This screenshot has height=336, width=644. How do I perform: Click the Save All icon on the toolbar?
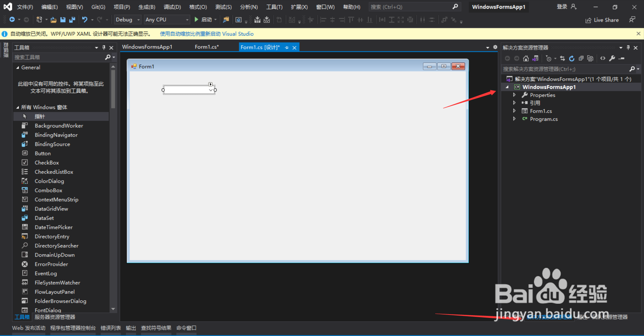(x=72, y=19)
